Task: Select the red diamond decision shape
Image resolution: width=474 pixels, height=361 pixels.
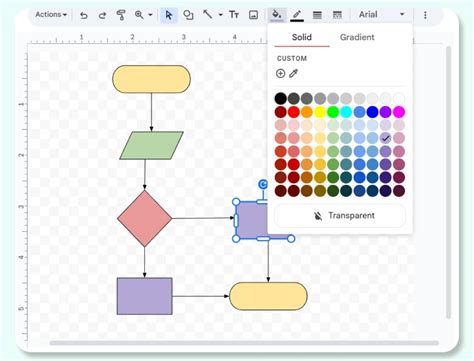Action: point(145,219)
